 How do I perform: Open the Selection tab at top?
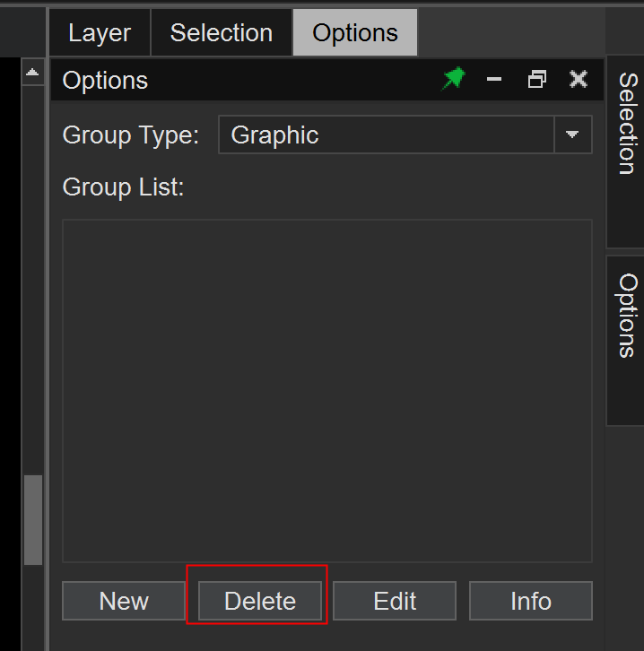point(221,33)
